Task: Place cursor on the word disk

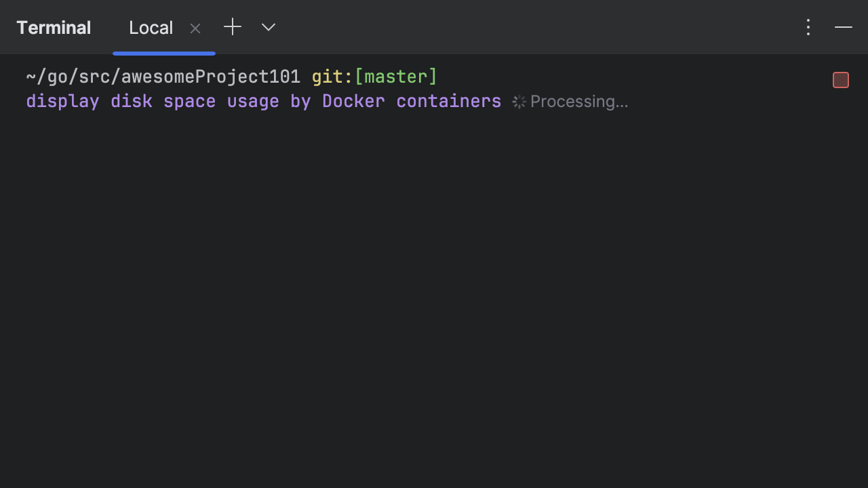Action: [132, 102]
